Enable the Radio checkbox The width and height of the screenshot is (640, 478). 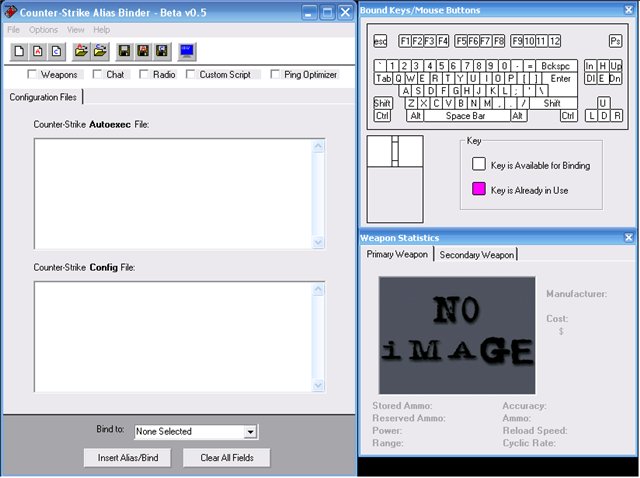144,74
